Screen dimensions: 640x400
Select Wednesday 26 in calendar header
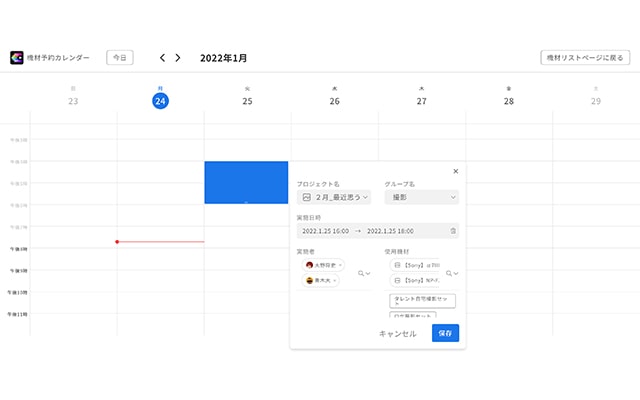(x=334, y=101)
